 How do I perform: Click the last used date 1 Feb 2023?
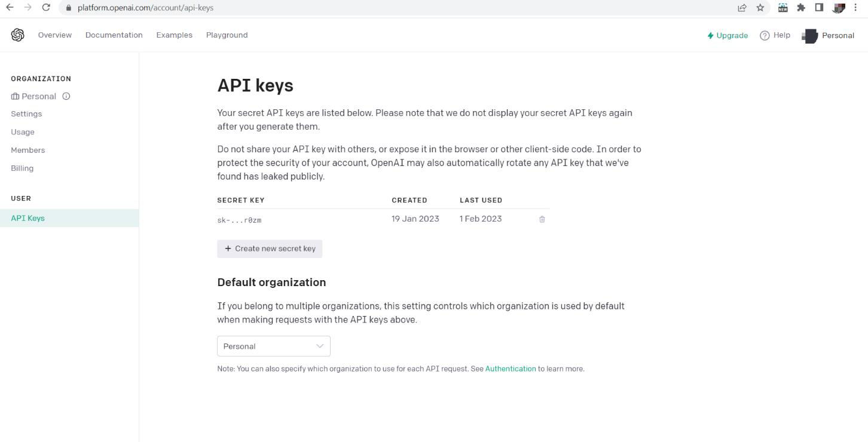[x=481, y=219]
